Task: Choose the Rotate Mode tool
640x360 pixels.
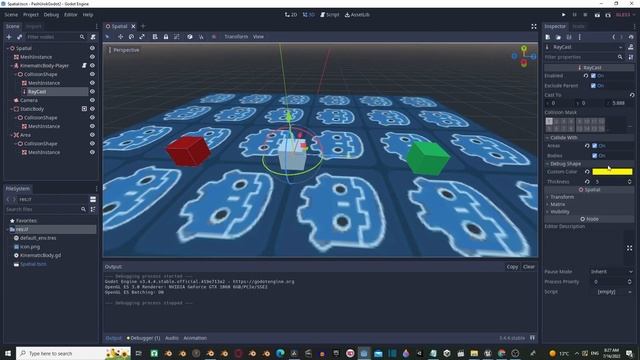Action: (x=131, y=37)
